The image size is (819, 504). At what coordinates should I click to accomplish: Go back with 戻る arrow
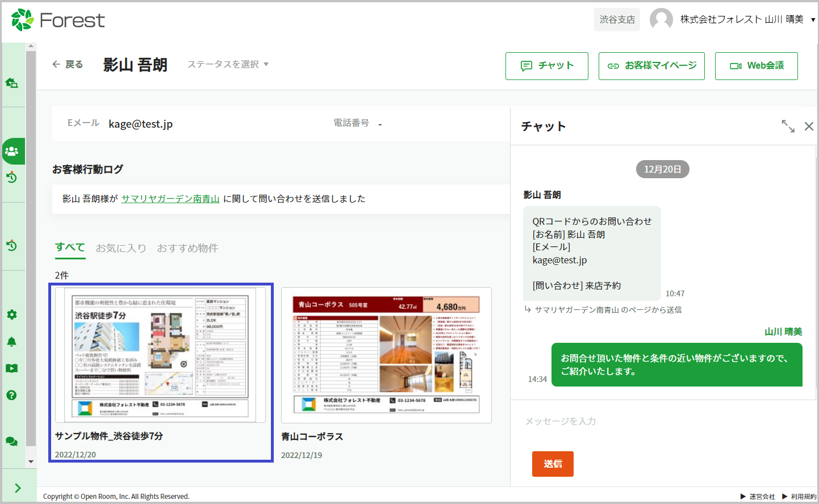coord(68,64)
